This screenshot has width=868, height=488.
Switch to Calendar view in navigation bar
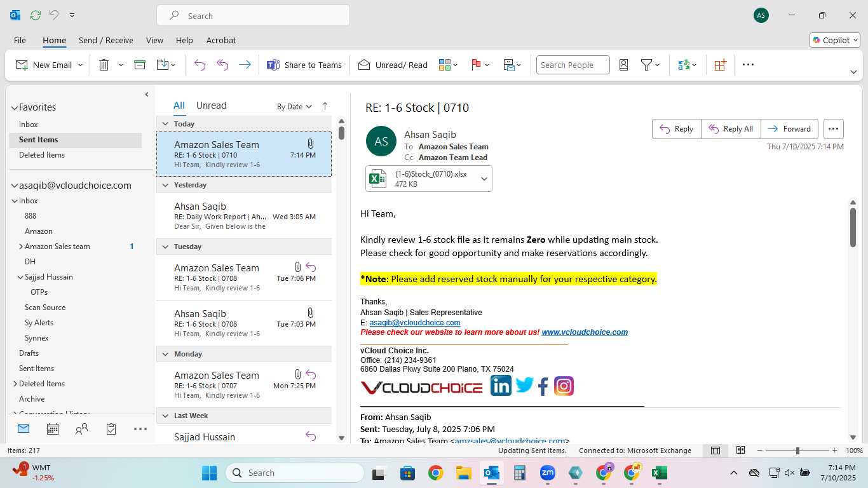53,430
